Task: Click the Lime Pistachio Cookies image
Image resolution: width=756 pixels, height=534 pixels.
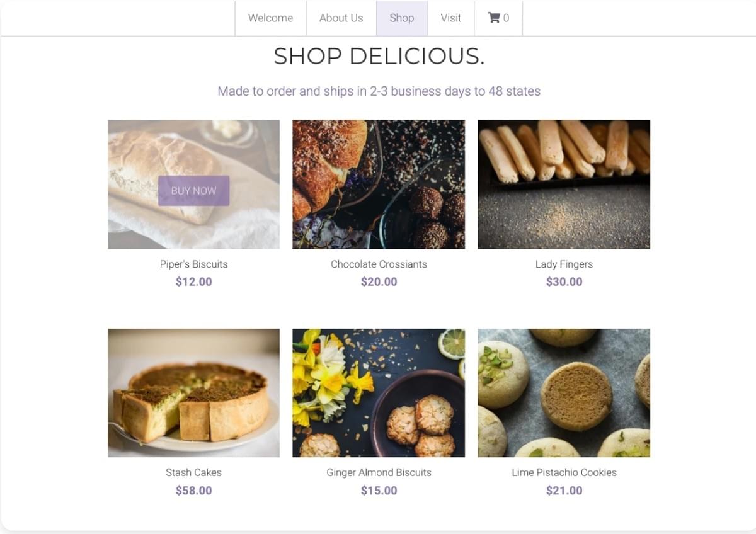Action: coord(564,392)
